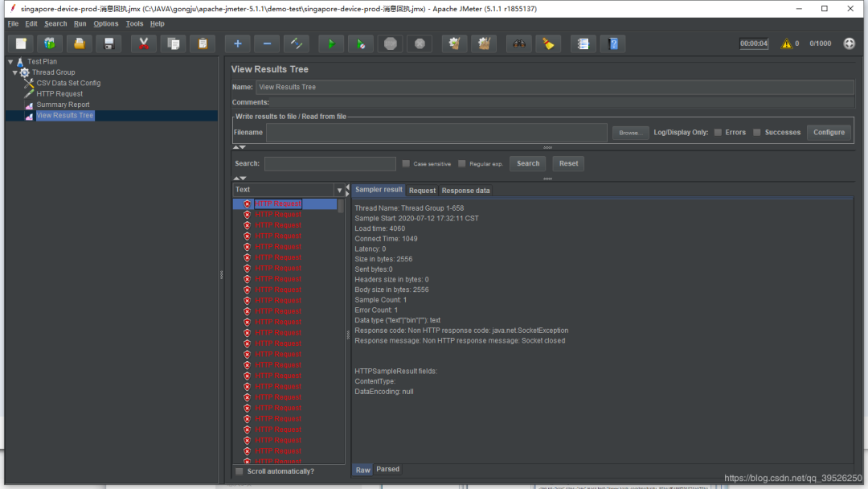
Task: Open the Help icon in toolbar
Action: pyautogui.click(x=613, y=43)
